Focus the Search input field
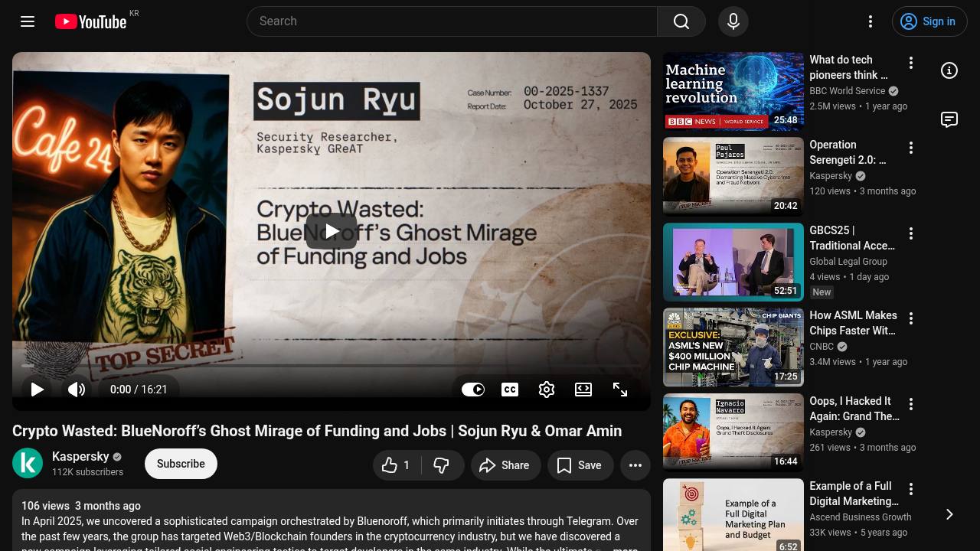 tap(452, 21)
